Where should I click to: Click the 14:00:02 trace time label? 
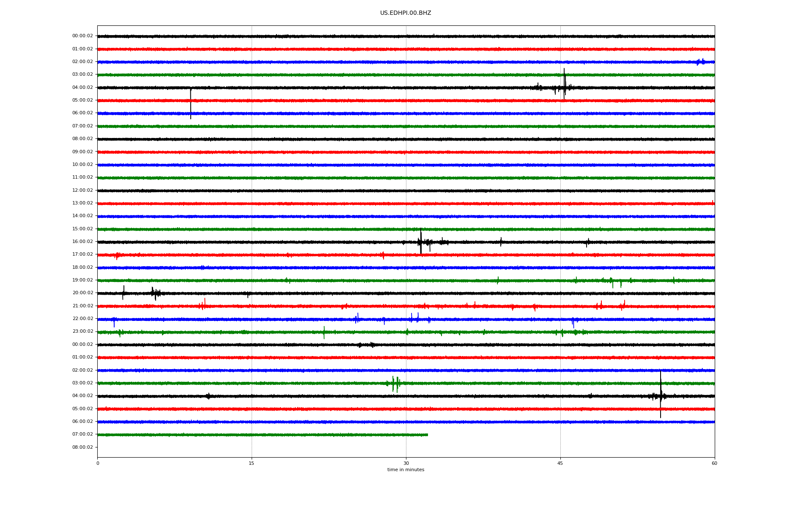tap(82, 216)
